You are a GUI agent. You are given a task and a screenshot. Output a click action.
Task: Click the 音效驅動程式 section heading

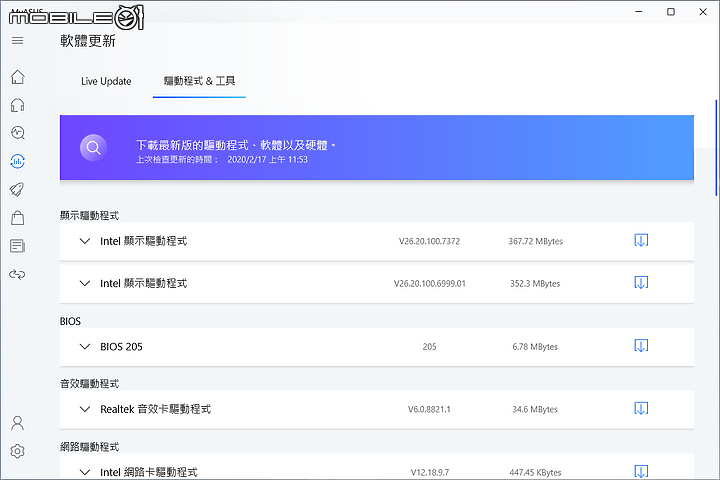[x=90, y=384]
